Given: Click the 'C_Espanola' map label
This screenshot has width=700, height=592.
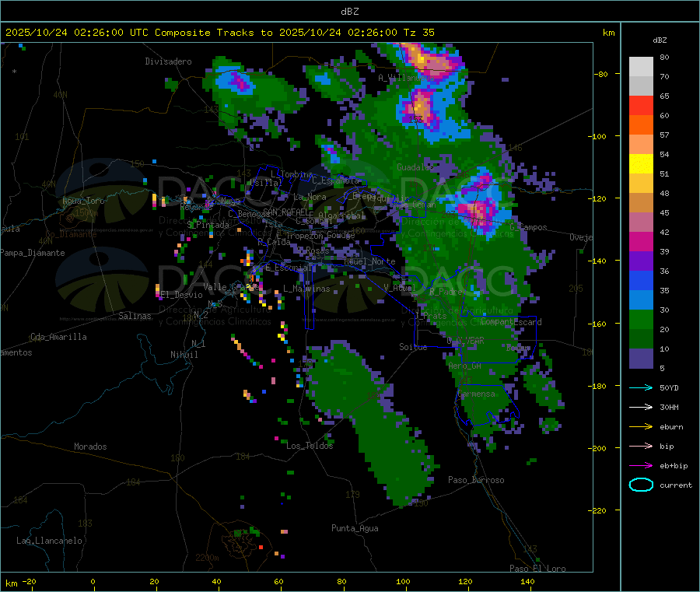Looking at the screenshot, I should (x=335, y=180).
